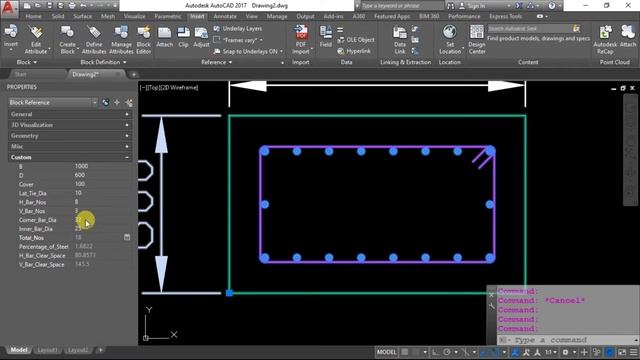Switch to the Annotate ribbon tab

pos(225,16)
